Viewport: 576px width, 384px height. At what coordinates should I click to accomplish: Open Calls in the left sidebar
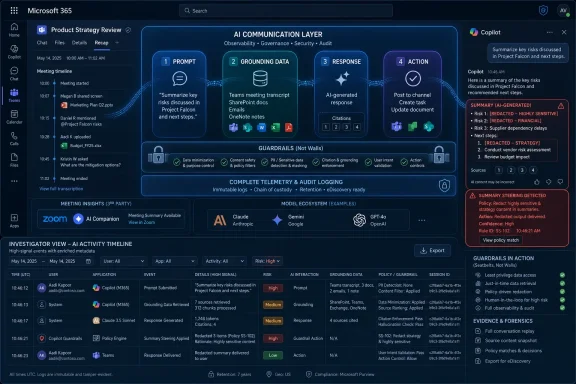pyautogui.click(x=14, y=138)
